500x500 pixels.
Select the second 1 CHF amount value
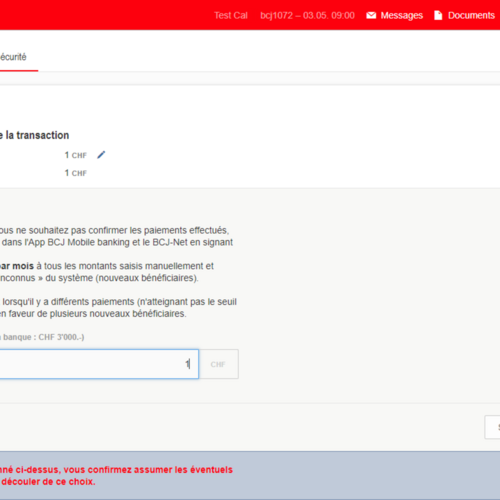point(76,173)
